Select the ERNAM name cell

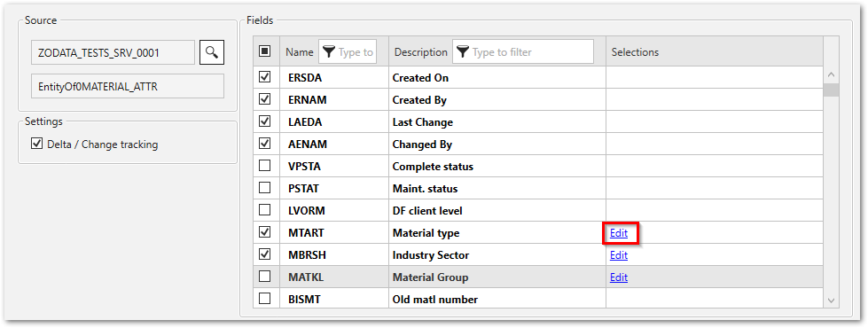point(333,100)
